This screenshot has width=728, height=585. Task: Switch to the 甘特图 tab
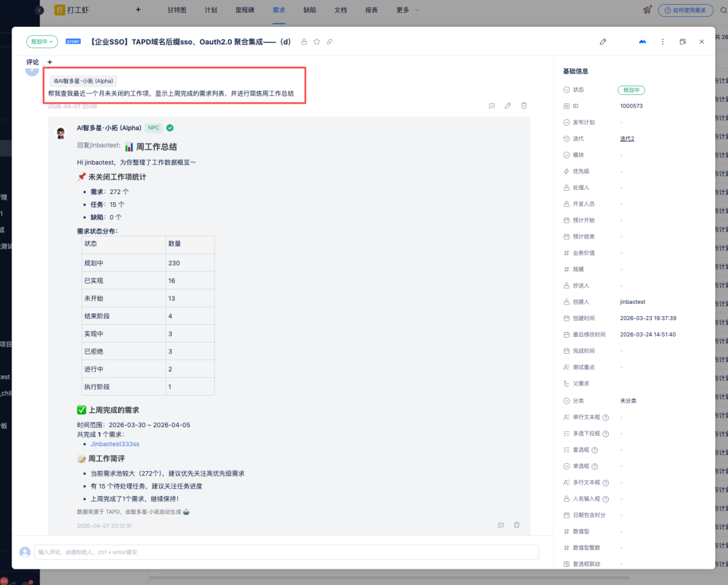click(177, 9)
